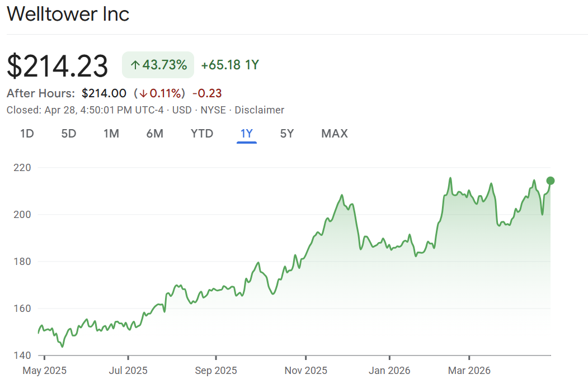The height and width of the screenshot is (379, 588).
Task: Switch to the 5Y chart range
Action: [x=287, y=134]
